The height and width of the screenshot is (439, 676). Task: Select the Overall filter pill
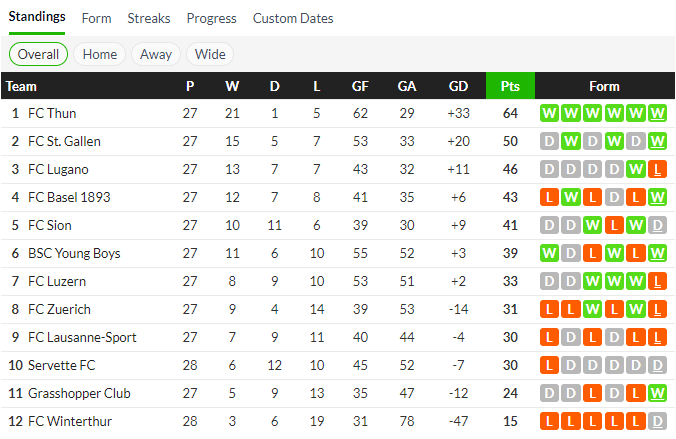[x=38, y=54]
